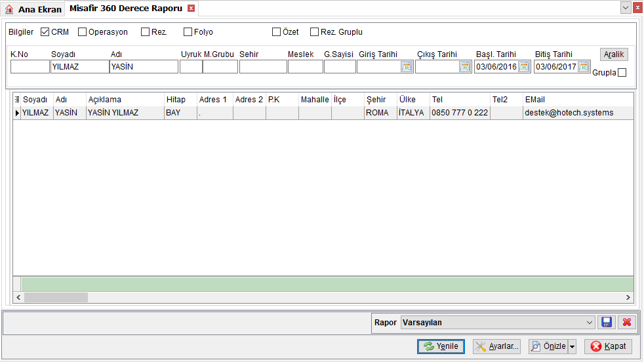The width and height of the screenshot is (644, 362).
Task: Enable the Rez. checkbox
Action: point(145,31)
